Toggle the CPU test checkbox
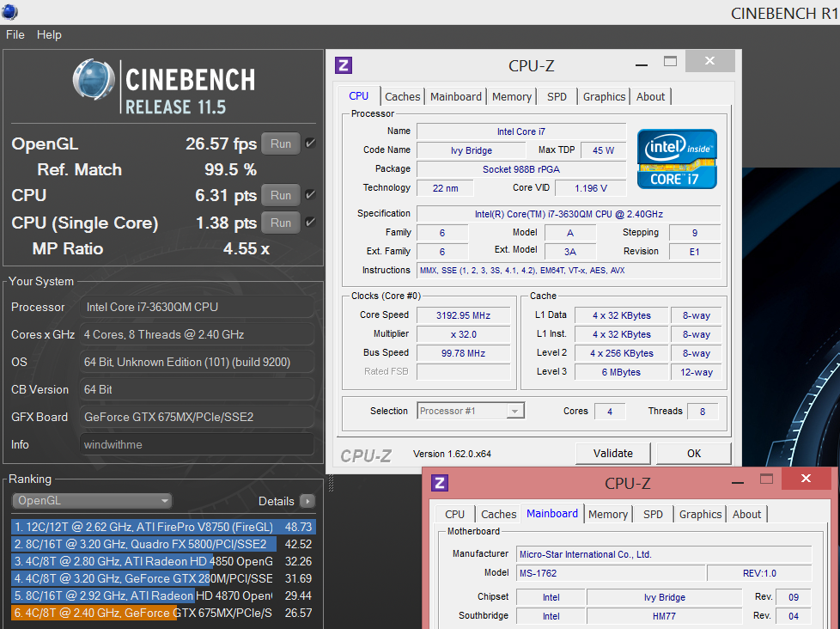 pyautogui.click(x=310, y=195)
